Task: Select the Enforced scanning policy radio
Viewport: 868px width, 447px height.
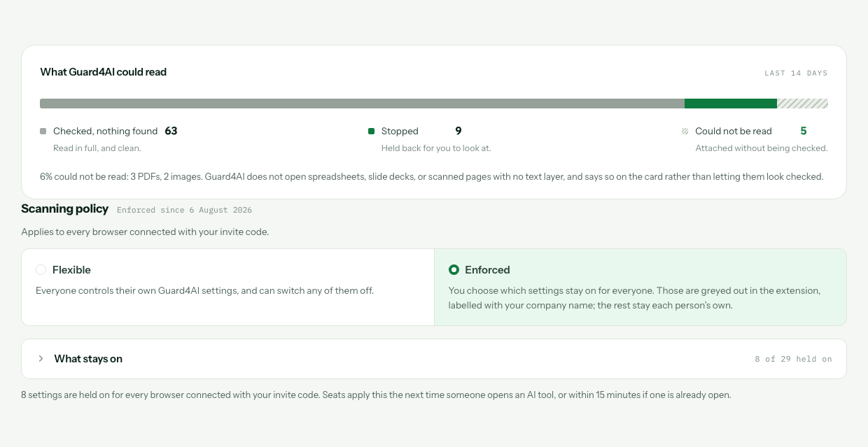Action: (x=454, y=270)
